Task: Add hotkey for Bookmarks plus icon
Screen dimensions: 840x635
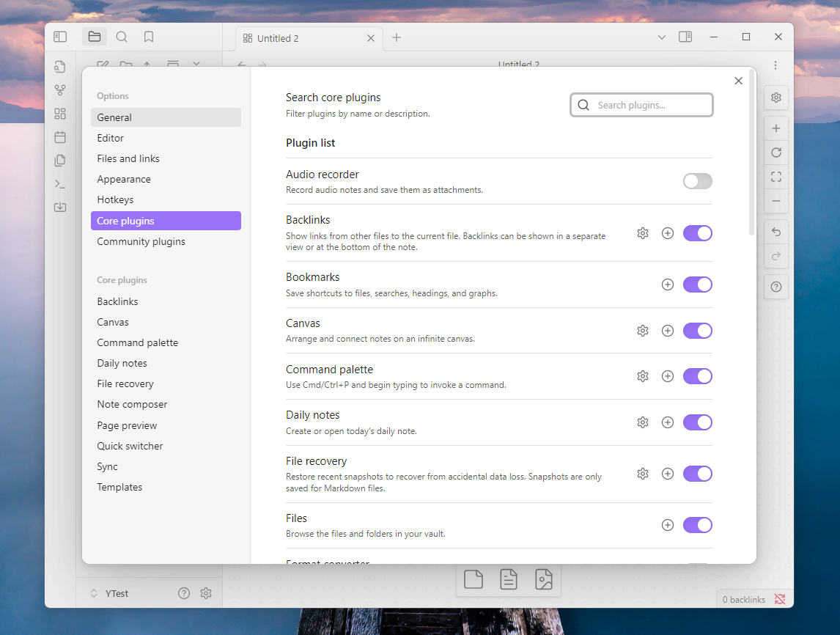Action: click(668, 285)
